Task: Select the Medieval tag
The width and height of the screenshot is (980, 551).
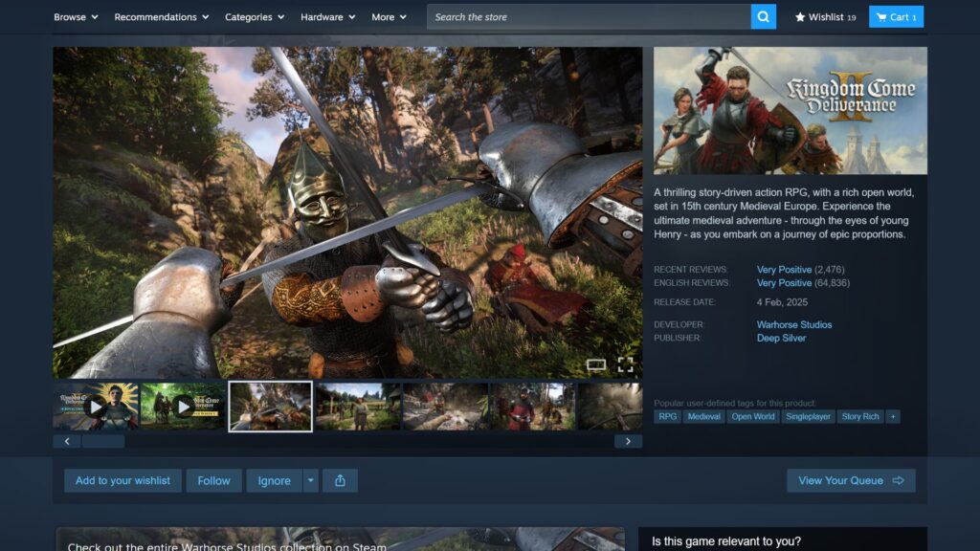Action: click(x=703, y=417)
